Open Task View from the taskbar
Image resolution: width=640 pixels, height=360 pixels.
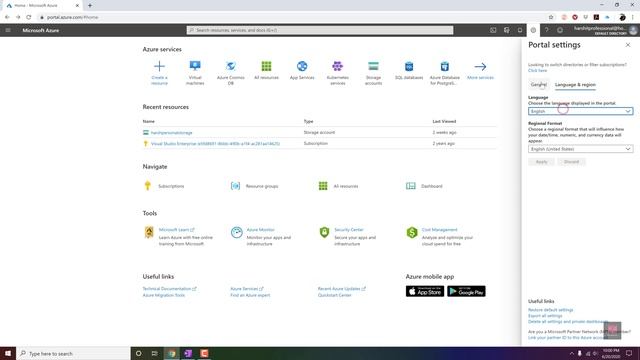[x=154, y=353]
